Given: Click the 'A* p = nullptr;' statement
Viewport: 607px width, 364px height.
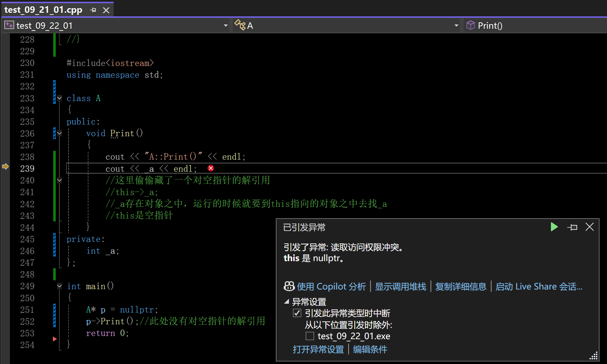Looking at the screenshot, I should coord(122,309).
